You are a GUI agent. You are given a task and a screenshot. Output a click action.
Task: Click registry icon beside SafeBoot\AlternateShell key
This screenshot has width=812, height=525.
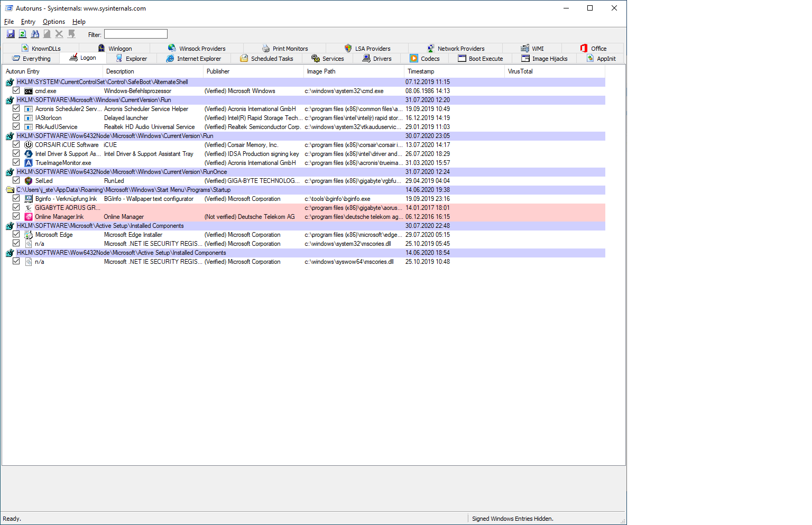[10, 82]
